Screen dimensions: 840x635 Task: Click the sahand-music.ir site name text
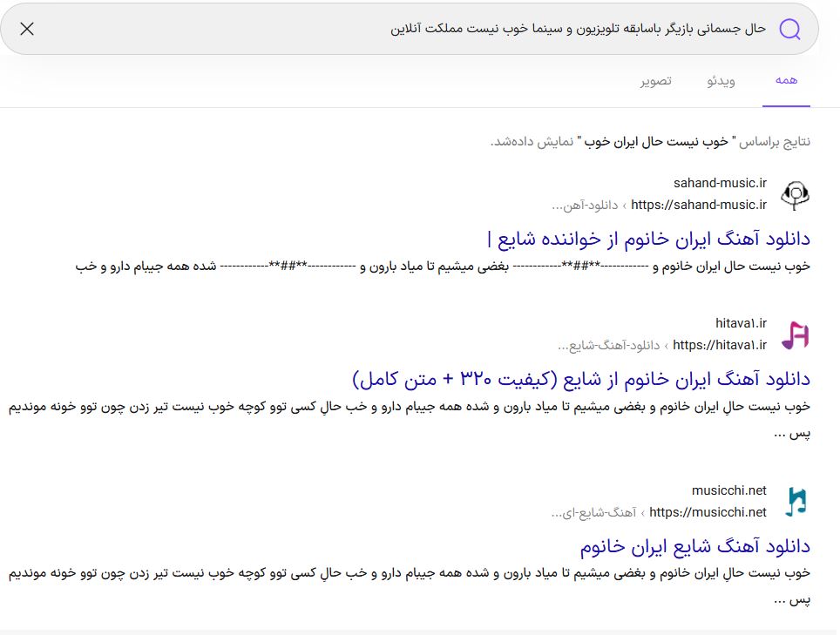point(720,183)
